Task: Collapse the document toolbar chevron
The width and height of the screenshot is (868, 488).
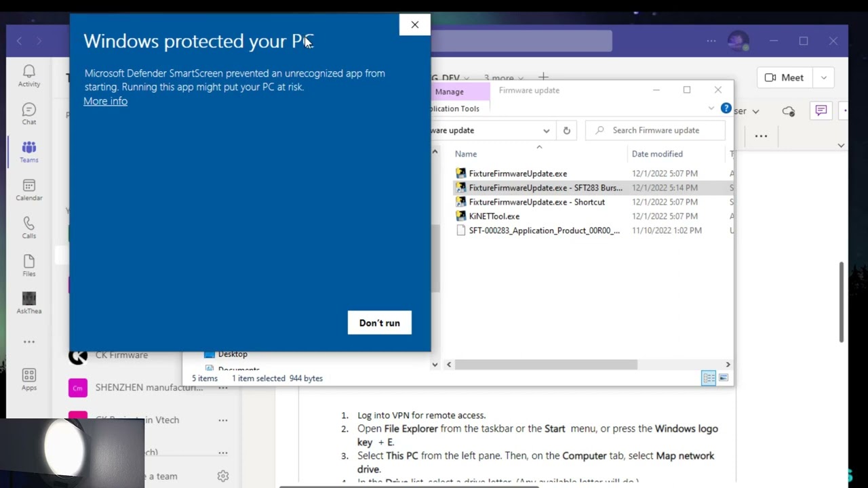Action: point(841,145)
